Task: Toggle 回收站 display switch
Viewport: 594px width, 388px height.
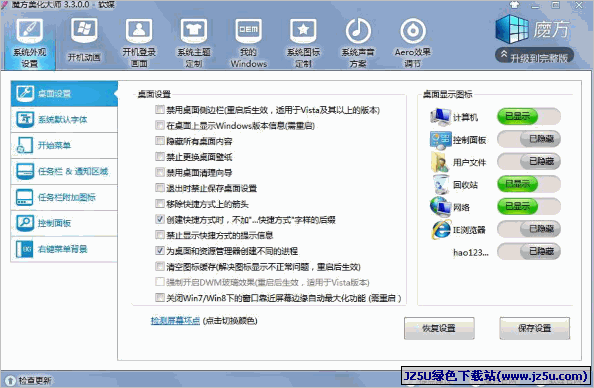Action: tap(529, 184)
